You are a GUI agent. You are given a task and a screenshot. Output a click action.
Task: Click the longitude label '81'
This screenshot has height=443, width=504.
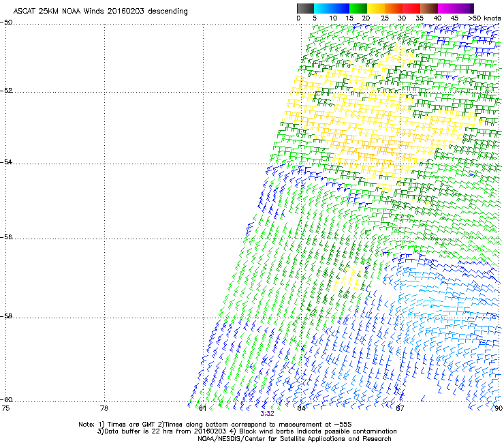pos(202,408)
